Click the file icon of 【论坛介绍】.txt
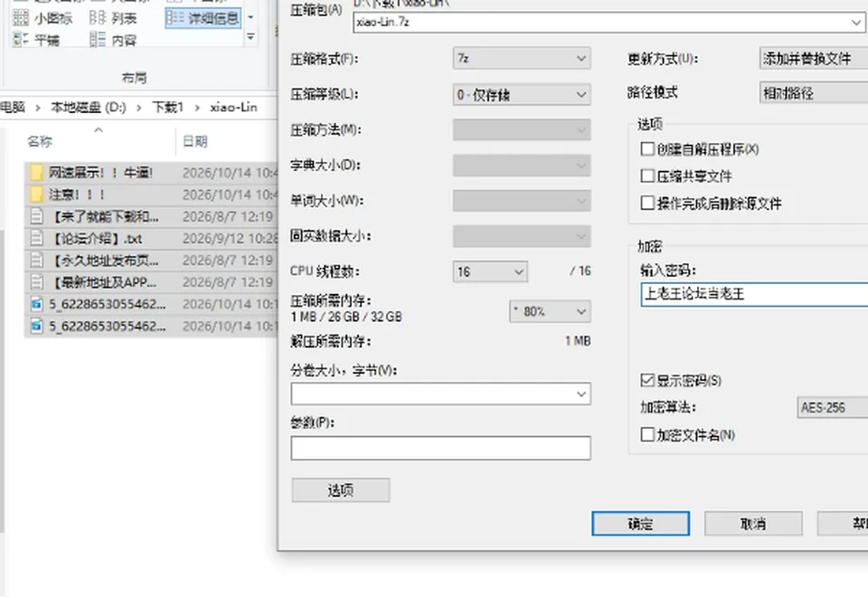868x598 pixels. click(36, 238)
